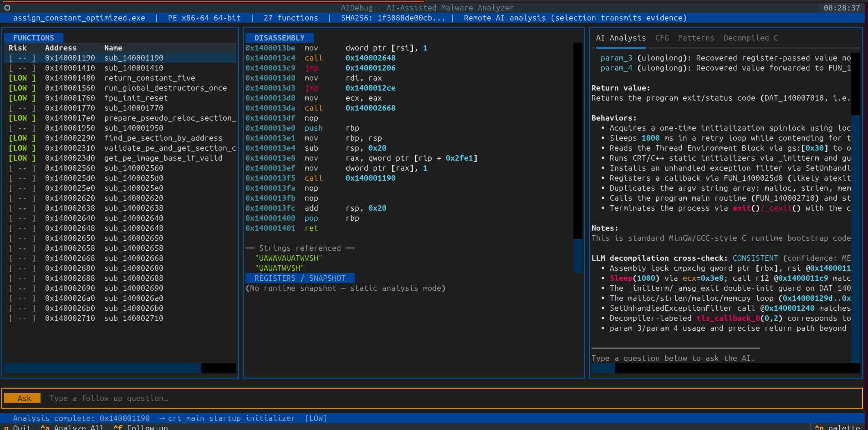Viewport: 868px width, 430px height.
Task: Click the Strings referenced heading
Action: (x=300, y=248)
